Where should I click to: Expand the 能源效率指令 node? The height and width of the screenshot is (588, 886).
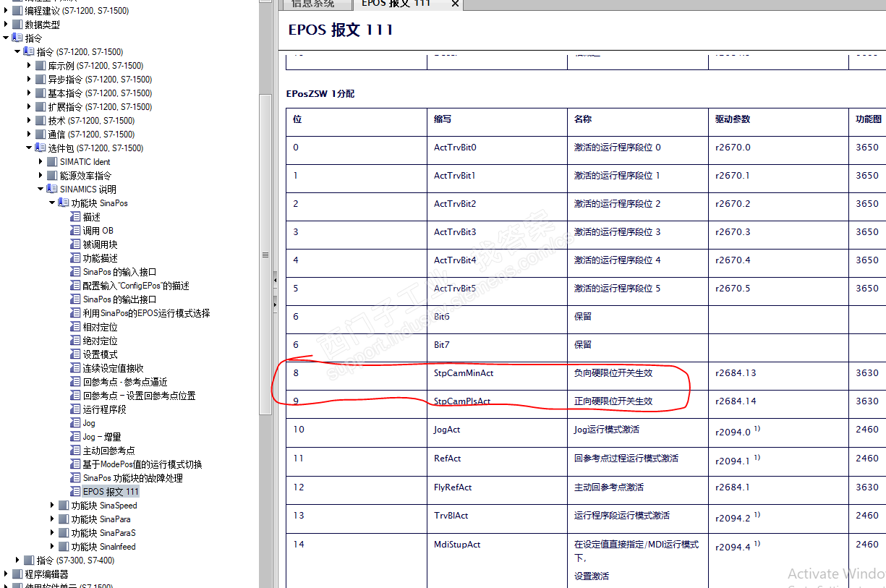click(41, 176)
